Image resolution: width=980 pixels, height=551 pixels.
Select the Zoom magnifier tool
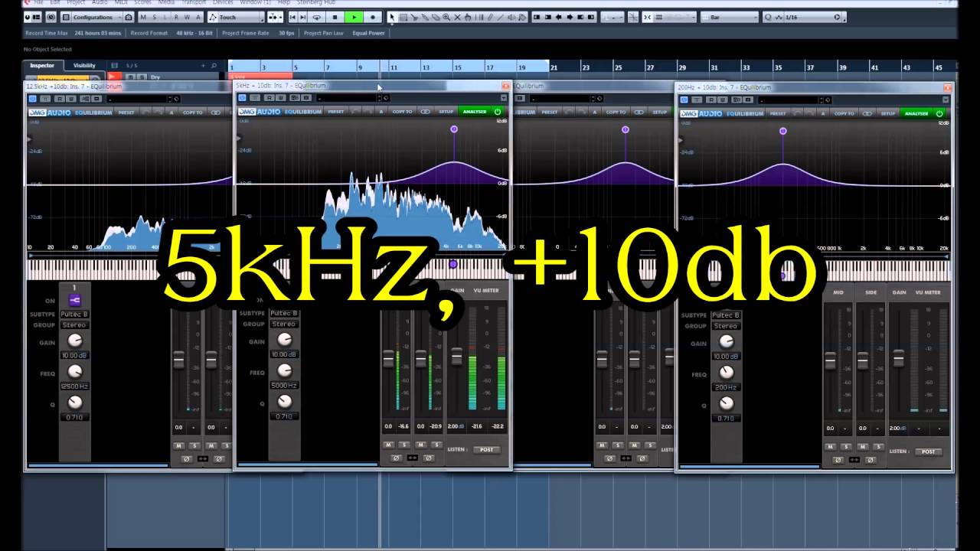point(446,17)
